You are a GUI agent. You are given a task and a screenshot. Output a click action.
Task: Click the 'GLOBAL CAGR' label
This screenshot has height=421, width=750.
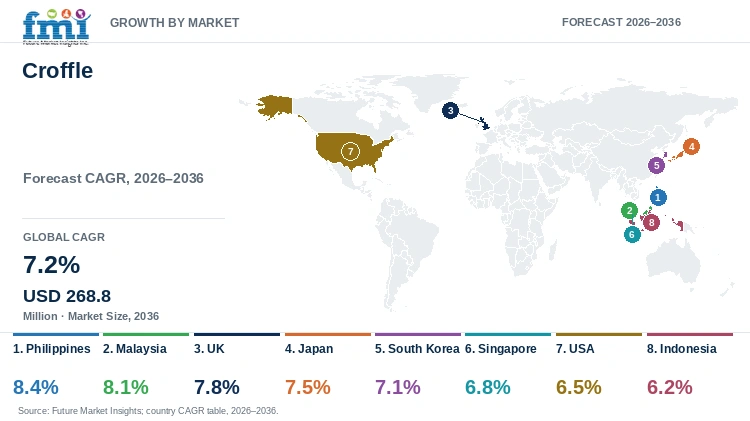[x=64, y=237]
